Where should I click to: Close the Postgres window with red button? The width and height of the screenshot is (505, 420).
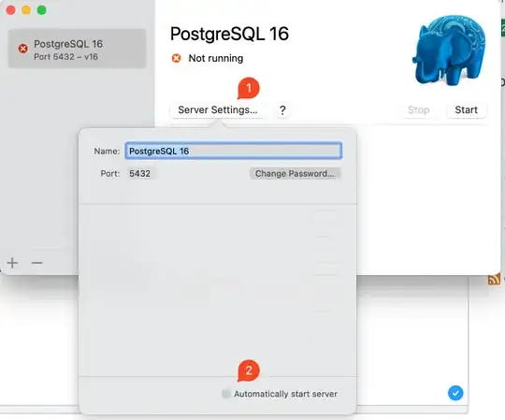pos(10,10)
